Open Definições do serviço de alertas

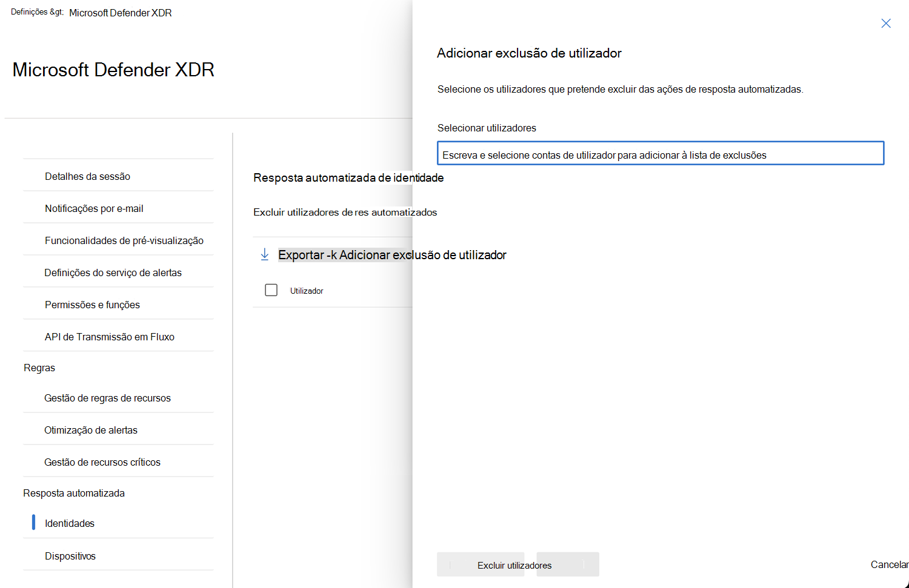tap(113, 273)
